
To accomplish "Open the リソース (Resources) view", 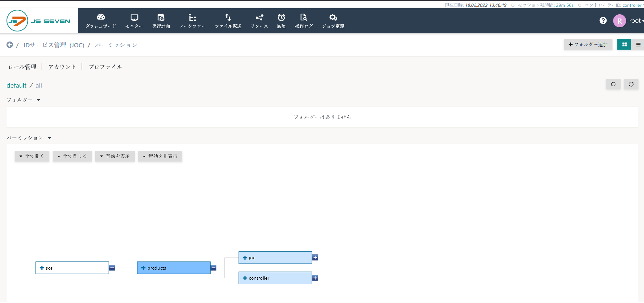I will (x=259, y=20).
